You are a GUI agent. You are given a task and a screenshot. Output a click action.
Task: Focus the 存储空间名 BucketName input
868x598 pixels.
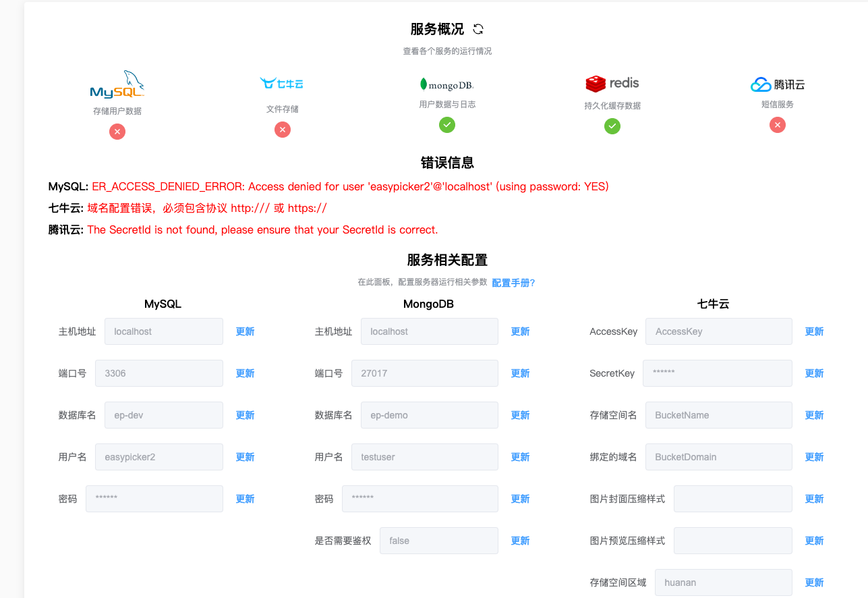coord(719,415)
